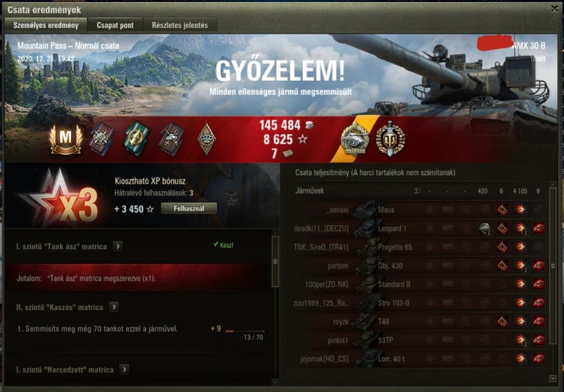Viewport: 564px width, 392px height.
Task: Expand the I. szintű "Harcedzett" matrica mission
Action: pos(124,370)
